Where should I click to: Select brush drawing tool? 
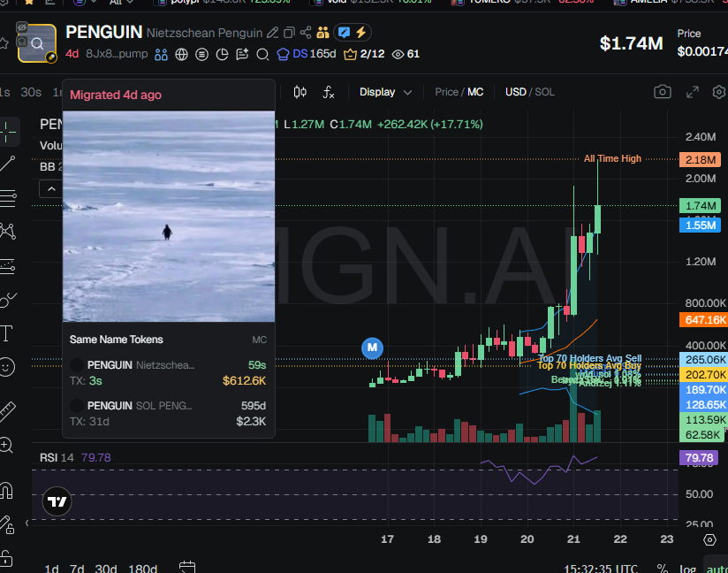point(8,300)
